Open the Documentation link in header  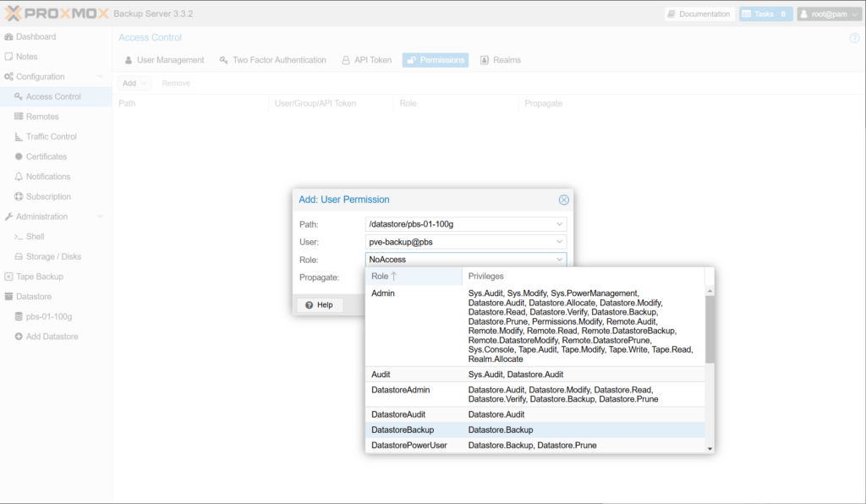(698, 14)
